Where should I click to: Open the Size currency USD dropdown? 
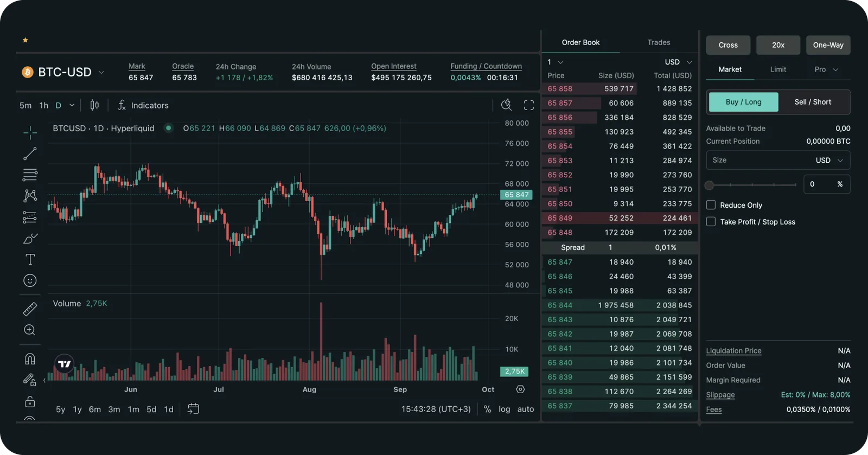(829, 160)
